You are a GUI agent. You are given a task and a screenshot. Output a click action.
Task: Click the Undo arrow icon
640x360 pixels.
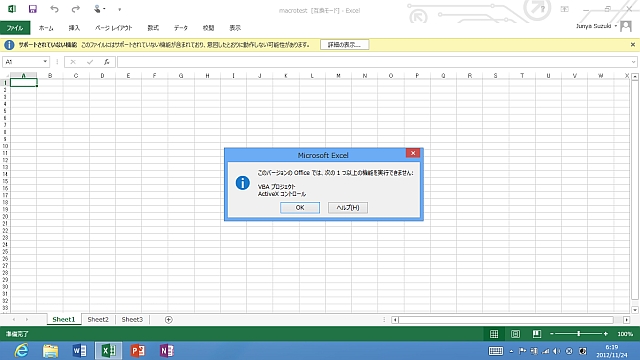pos(54,9)
